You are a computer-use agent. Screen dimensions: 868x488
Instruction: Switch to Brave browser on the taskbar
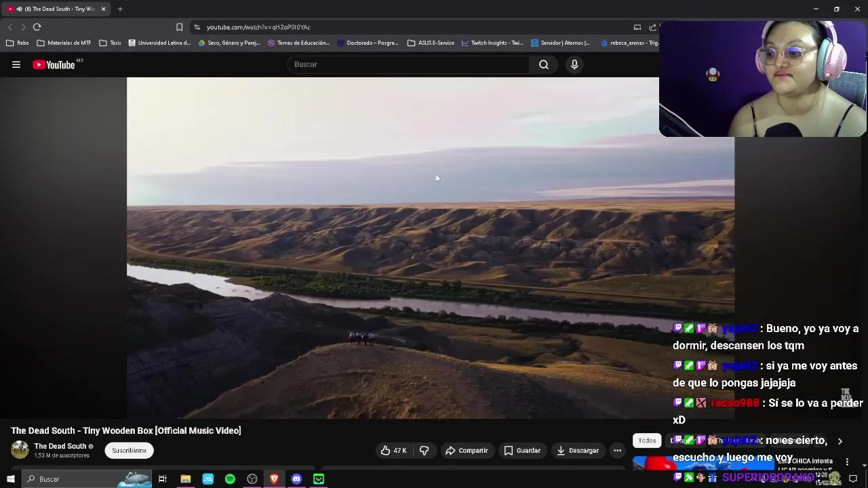[274, 479]
